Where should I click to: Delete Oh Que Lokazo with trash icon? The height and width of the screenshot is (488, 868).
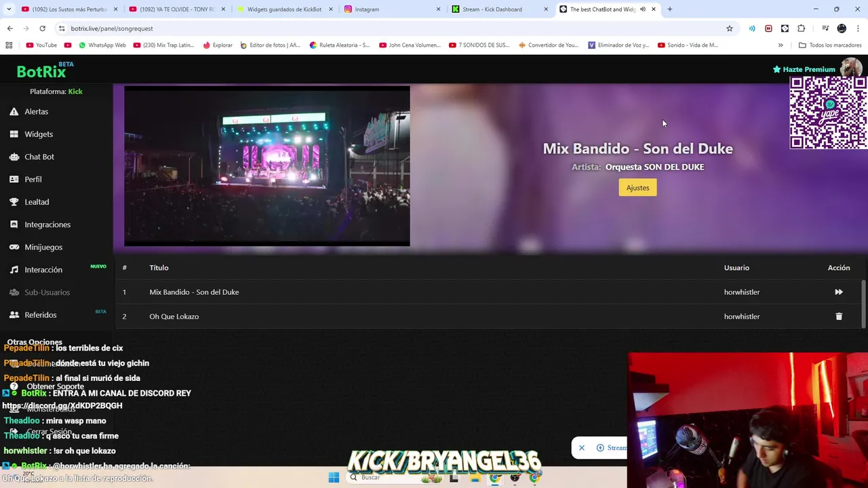[x=839, y=317]
